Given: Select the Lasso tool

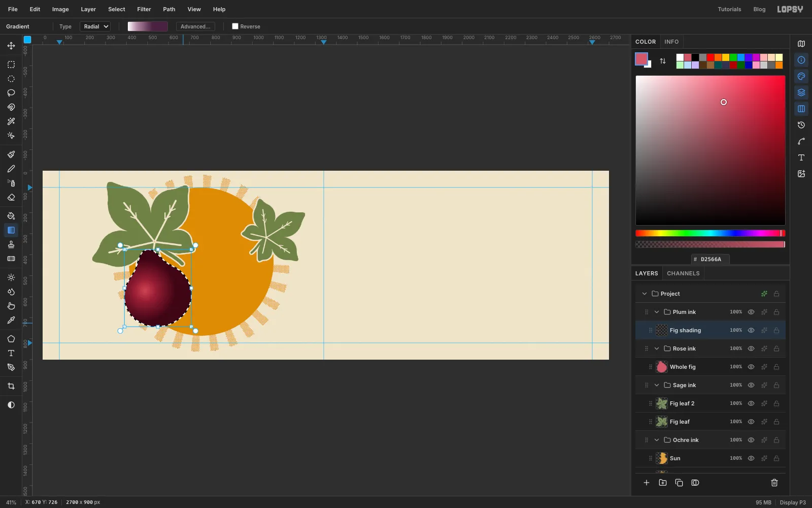Looking at the screenshot, I should pos(11,93).
